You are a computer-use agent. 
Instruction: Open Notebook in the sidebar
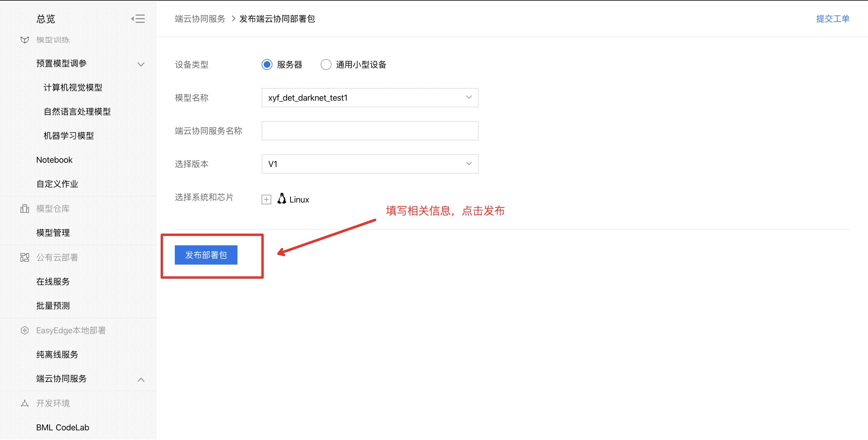(x=54, y=160)
